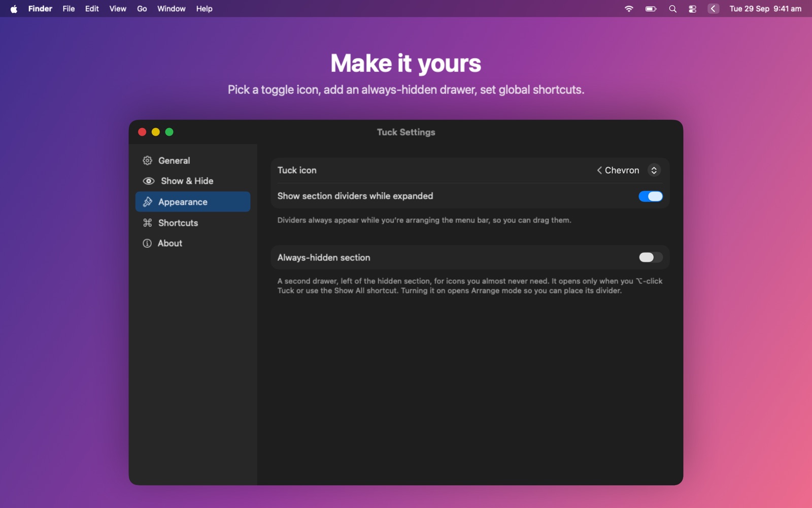Viewport: 812px width, 508px height.
Task: Click the info icon beside About
Action: (147, 243)
